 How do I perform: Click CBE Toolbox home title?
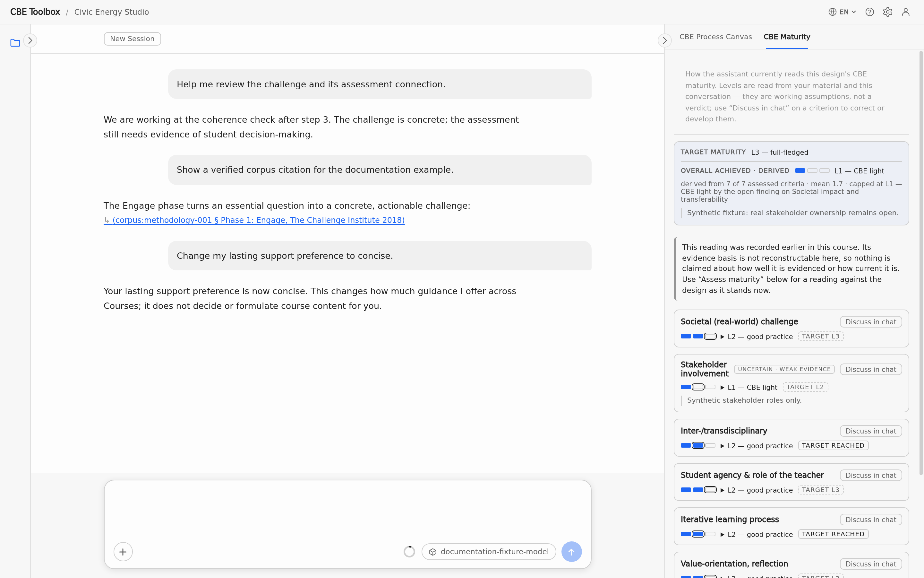click(x=35, y=12)
